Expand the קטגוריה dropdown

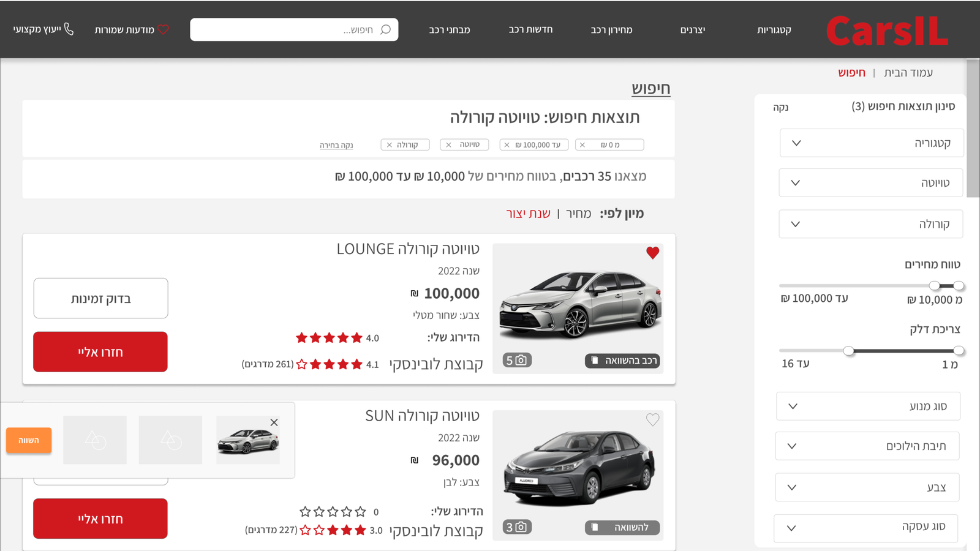coord(872,143)
